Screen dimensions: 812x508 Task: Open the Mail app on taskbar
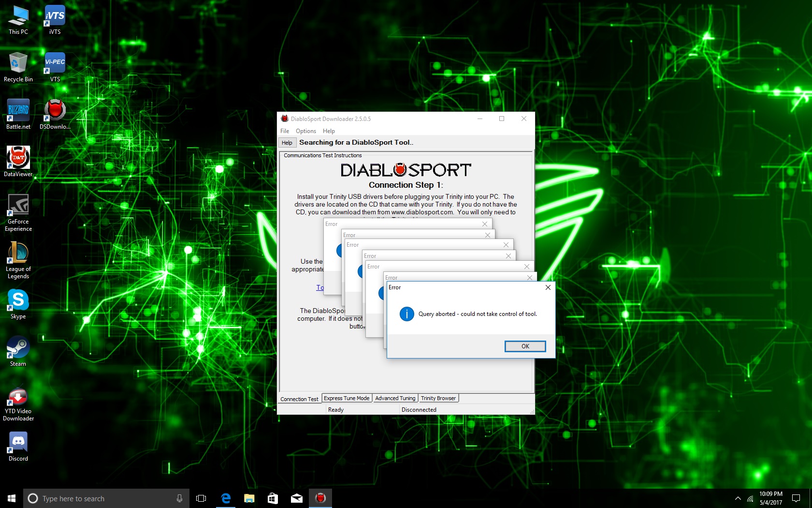click(296, 498)
